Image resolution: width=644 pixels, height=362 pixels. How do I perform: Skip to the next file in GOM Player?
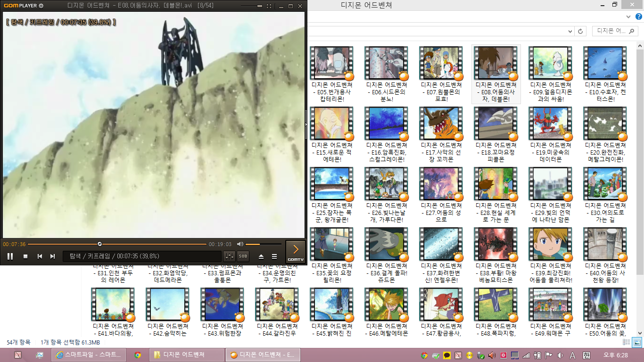52,256
